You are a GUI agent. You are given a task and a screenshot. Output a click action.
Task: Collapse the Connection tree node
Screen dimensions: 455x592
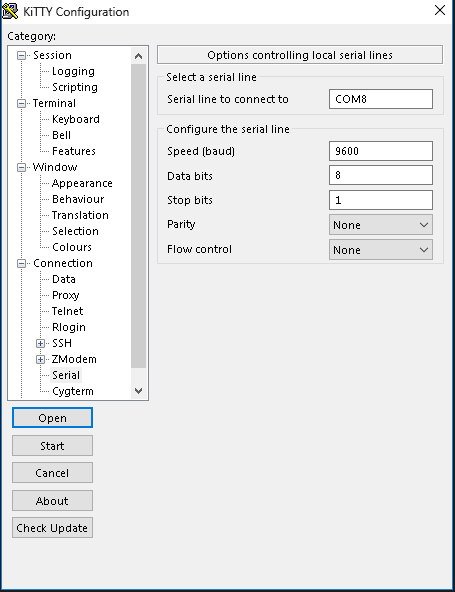22,264
